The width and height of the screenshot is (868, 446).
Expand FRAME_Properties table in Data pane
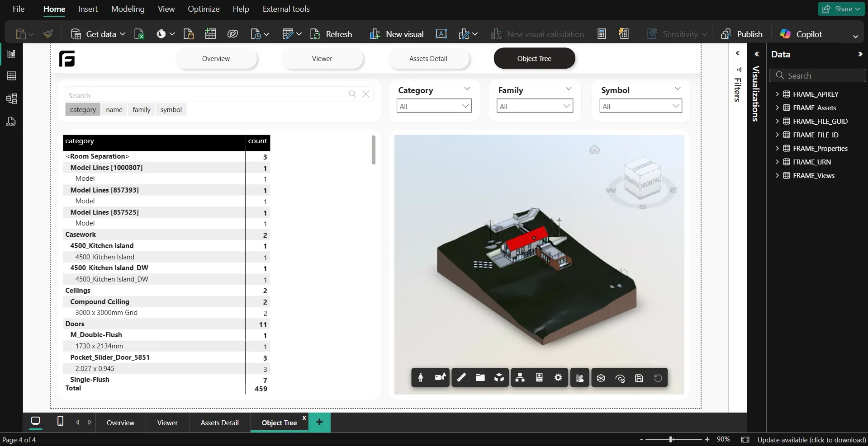[x=777, y=148]
